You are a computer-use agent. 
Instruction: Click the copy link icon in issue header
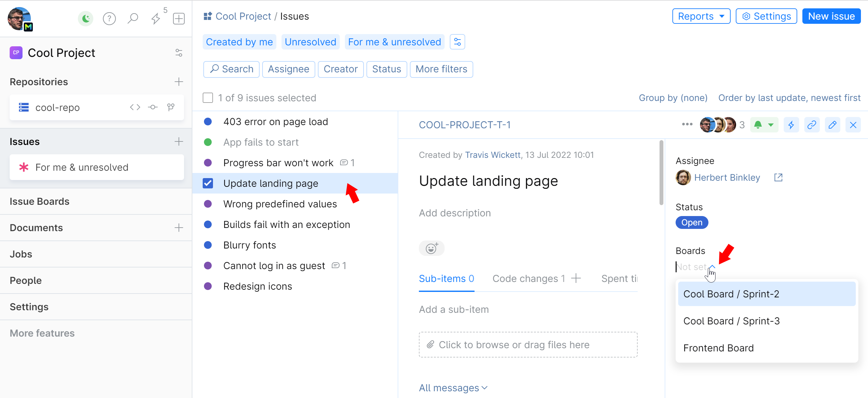(x=812, y=125)
